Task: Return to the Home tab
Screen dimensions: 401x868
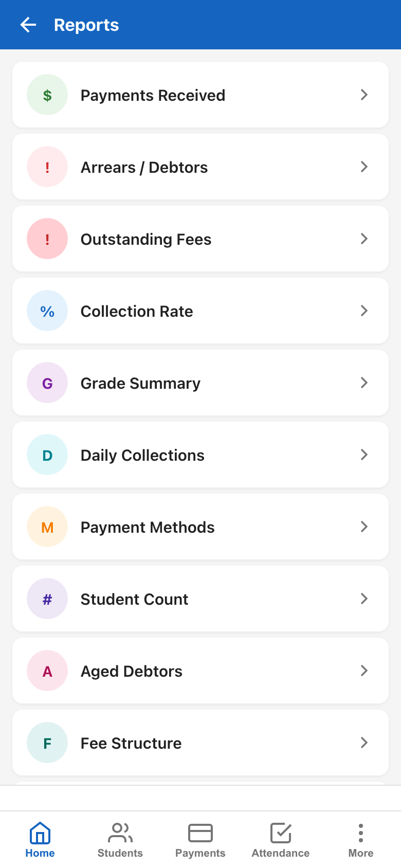Action: pyautogui.click(x=40, y=840)
